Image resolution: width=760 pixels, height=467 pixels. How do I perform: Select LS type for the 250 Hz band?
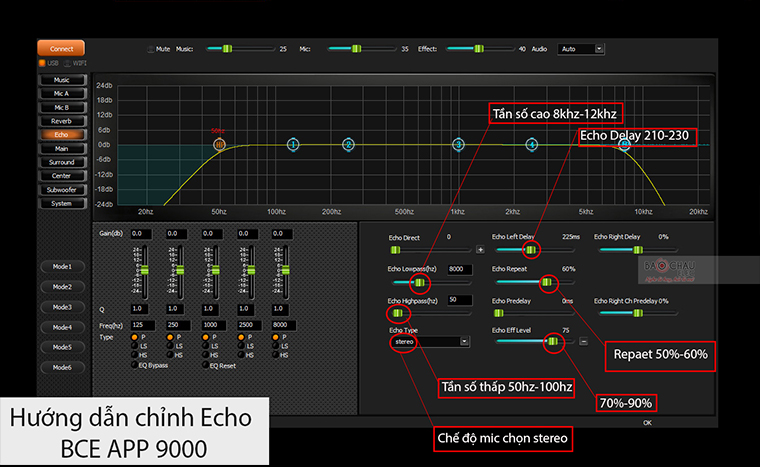[x=170, y=346]
